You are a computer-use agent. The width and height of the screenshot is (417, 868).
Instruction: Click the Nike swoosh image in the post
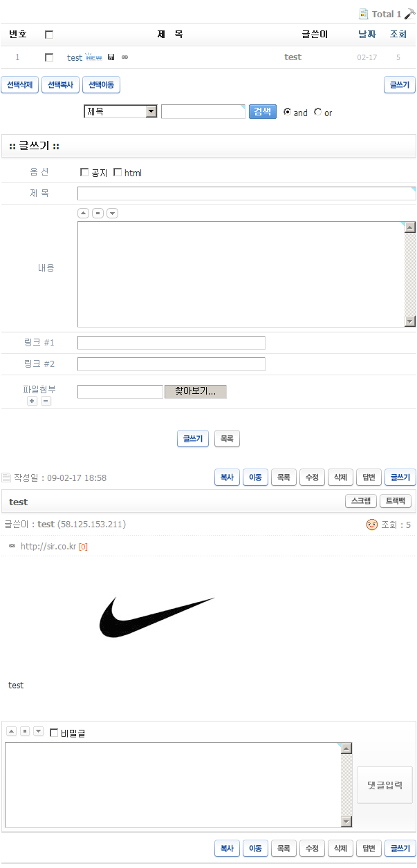click(158, 617)
